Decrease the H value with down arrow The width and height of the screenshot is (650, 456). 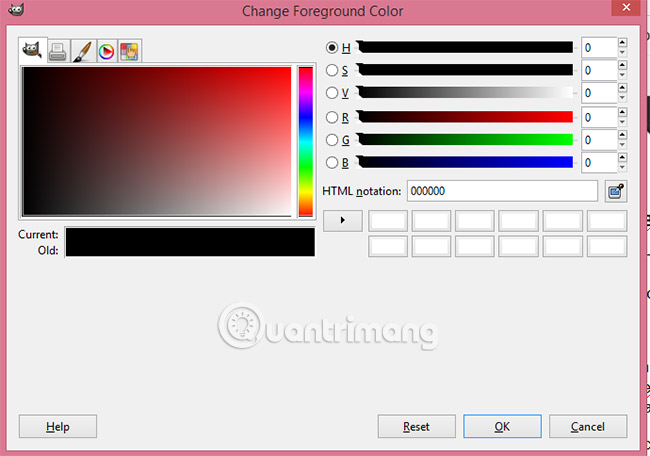pyautogui.click(x=622, y=53)
